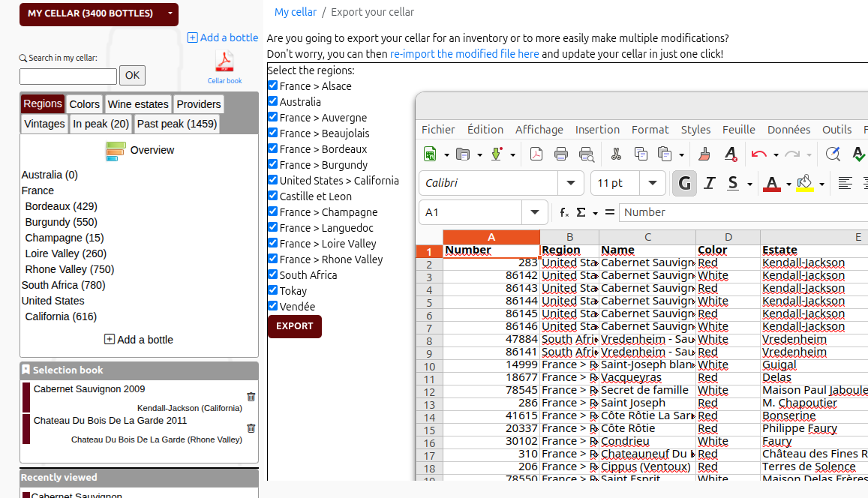Screen dimensions: 868x498
Task: Open the Paste options dropdown arrow
Action: 681,154
